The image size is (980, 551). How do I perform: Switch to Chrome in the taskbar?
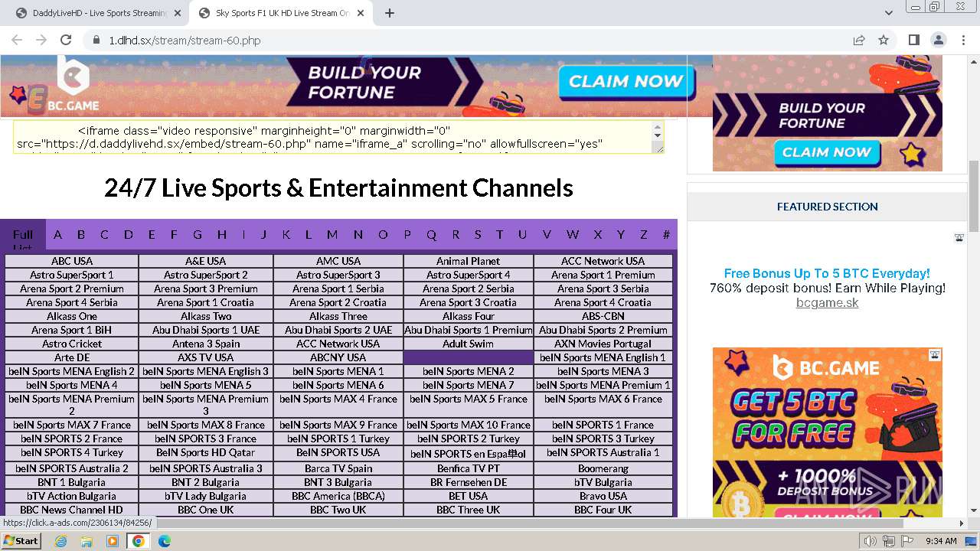(x=139, y=541)
